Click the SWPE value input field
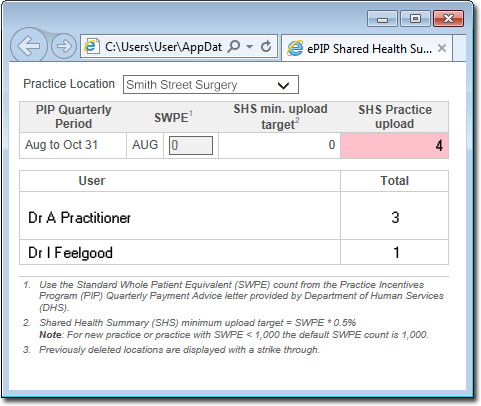Image resolution: width=481 pixels, height=406 pixels. (x=191, y=146)
